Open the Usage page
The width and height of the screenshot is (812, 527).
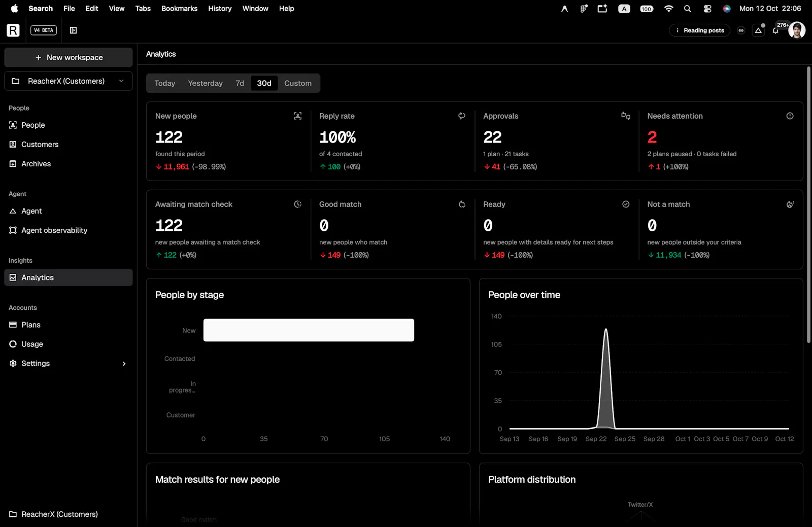(x=69, y=344)
